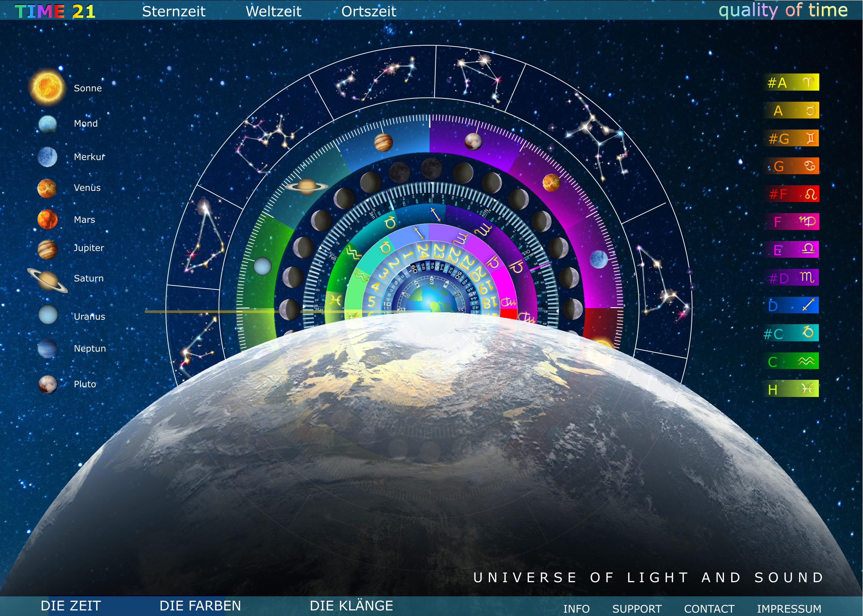
Task: Click the Mars planet icon
Action: point(48,219)
